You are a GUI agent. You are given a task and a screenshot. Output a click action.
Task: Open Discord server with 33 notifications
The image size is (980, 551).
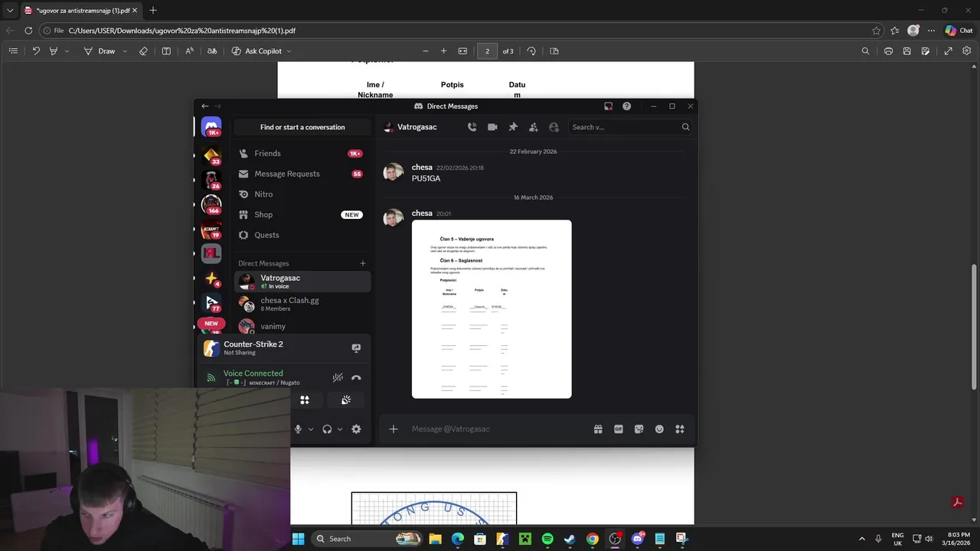211,155
